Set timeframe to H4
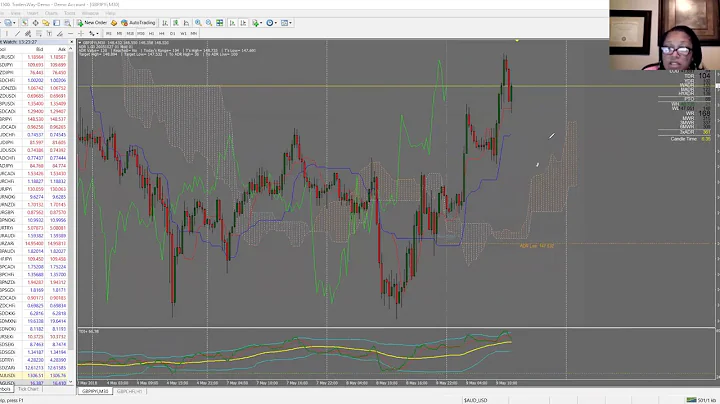720x404 pixels. [162, 34]
